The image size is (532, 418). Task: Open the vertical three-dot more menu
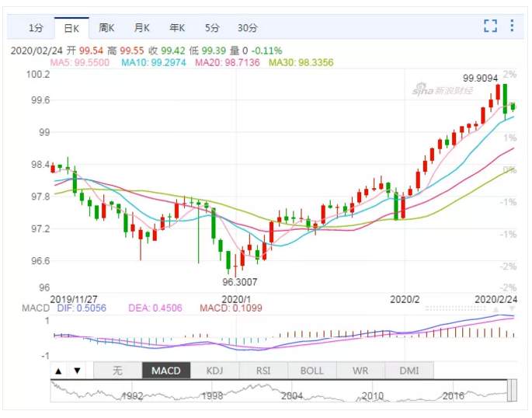coord(512,26)
